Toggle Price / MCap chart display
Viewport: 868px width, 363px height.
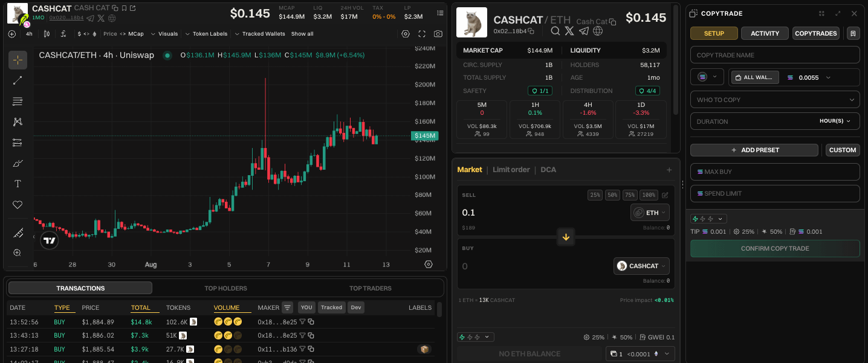(123, 34)
